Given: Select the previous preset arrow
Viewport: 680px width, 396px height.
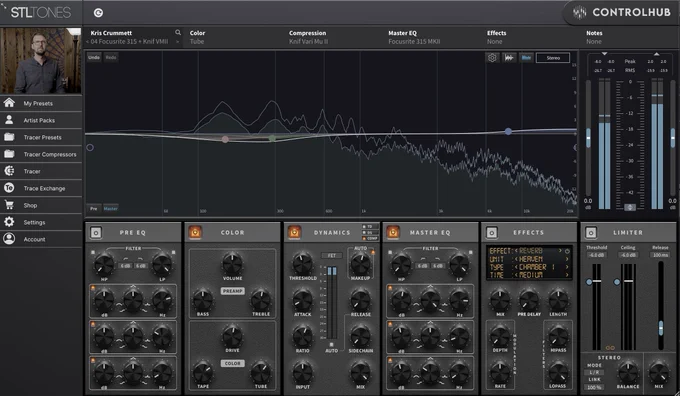Looking at the screenshot, I should (87, 42).
